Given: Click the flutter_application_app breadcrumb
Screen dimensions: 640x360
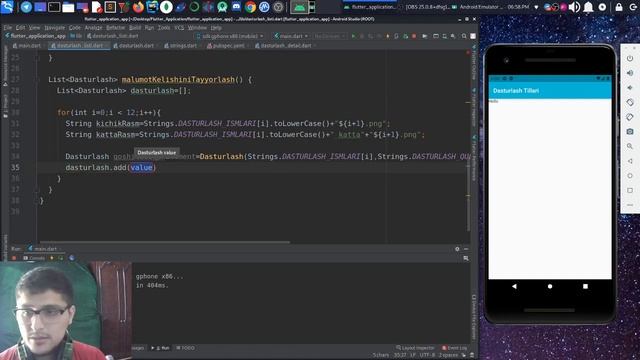Looking at the screenshot, I should pyautogui.click(x=36, y=36).
